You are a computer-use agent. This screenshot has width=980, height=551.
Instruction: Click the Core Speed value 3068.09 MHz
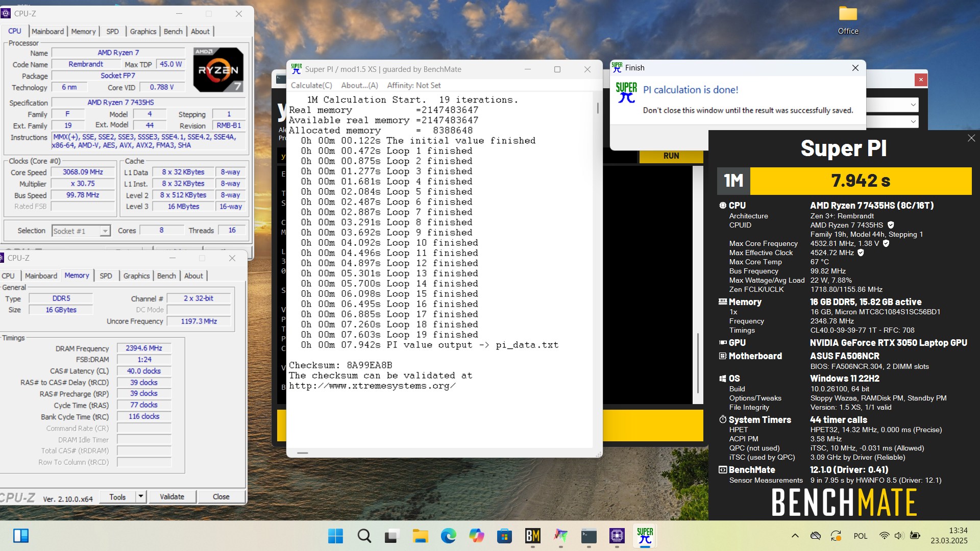pyautogui.click(x=83, y=172)
